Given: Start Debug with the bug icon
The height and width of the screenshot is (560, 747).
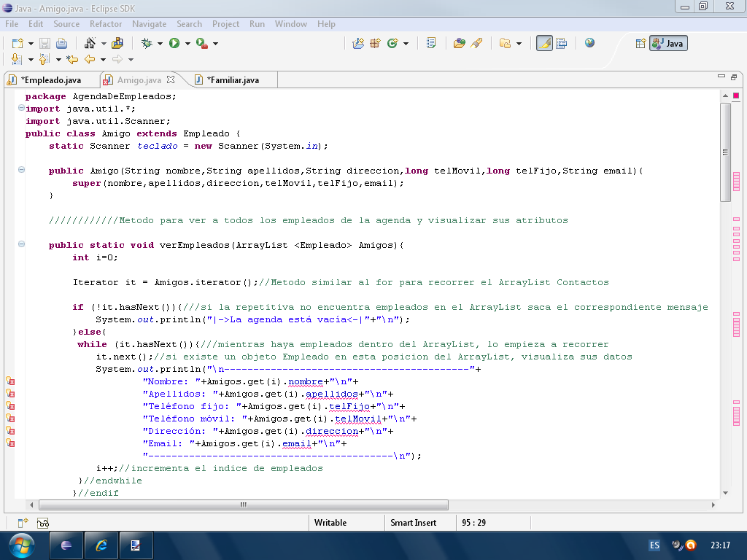Looking at the screenshot, I should point(147,43).
